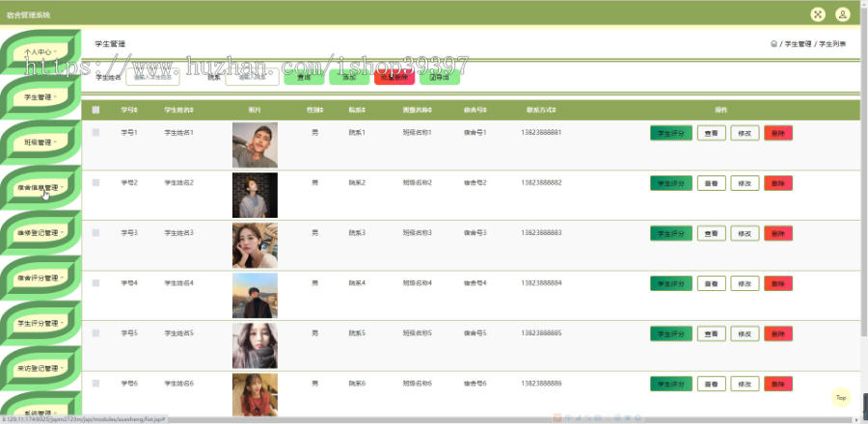868x424 pixels.
Task: Check the box for 学号4 row
Action: tap(95, 283)
